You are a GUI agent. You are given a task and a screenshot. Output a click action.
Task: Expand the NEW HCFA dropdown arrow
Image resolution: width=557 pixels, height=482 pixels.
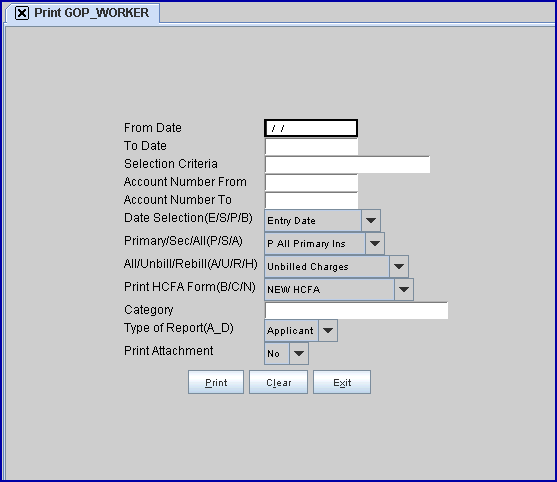pos(404,289)
